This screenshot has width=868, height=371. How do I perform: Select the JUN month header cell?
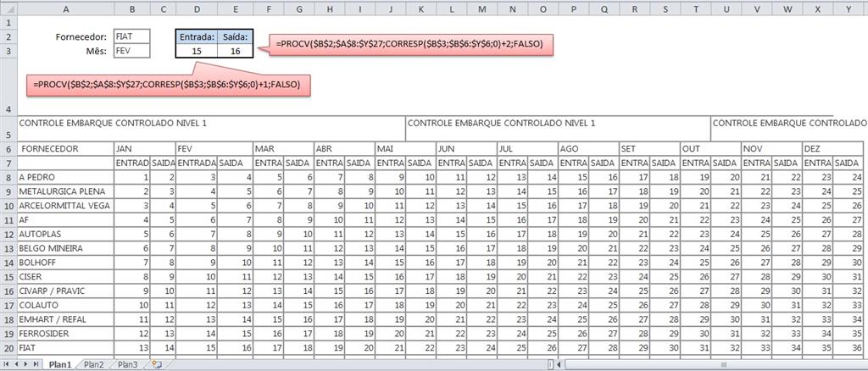coord(466,149)
